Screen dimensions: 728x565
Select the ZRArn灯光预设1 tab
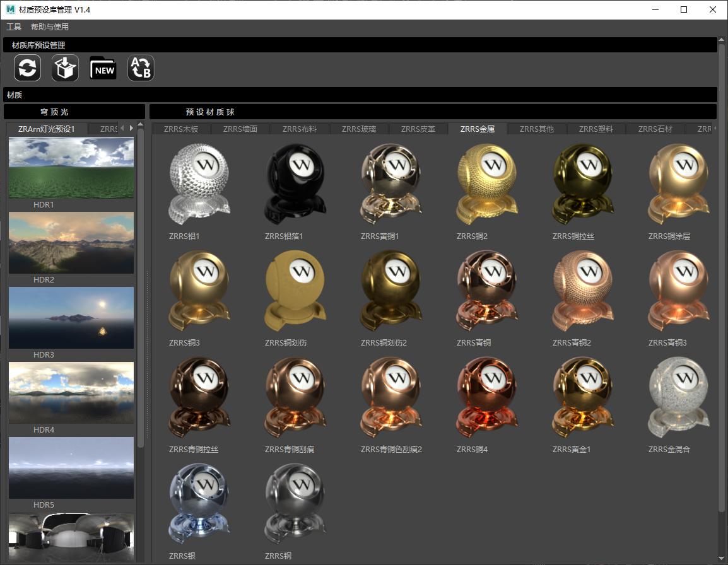pos(46,129)
